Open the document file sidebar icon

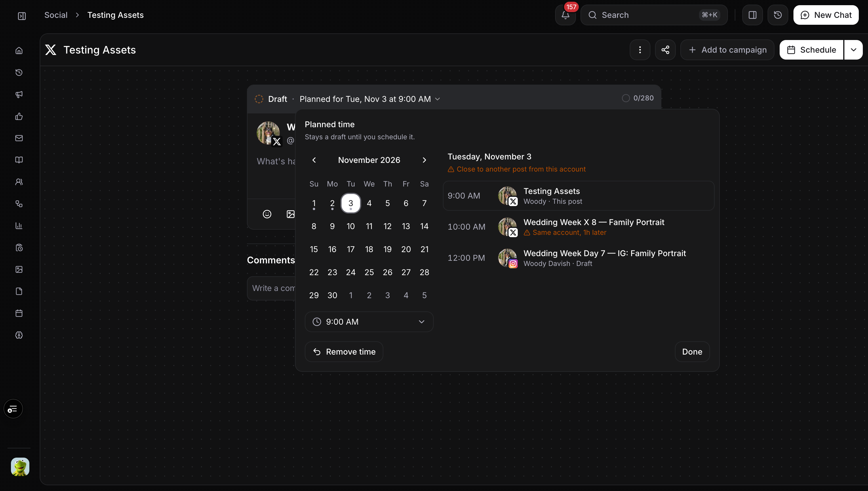[x=19, y=291]
